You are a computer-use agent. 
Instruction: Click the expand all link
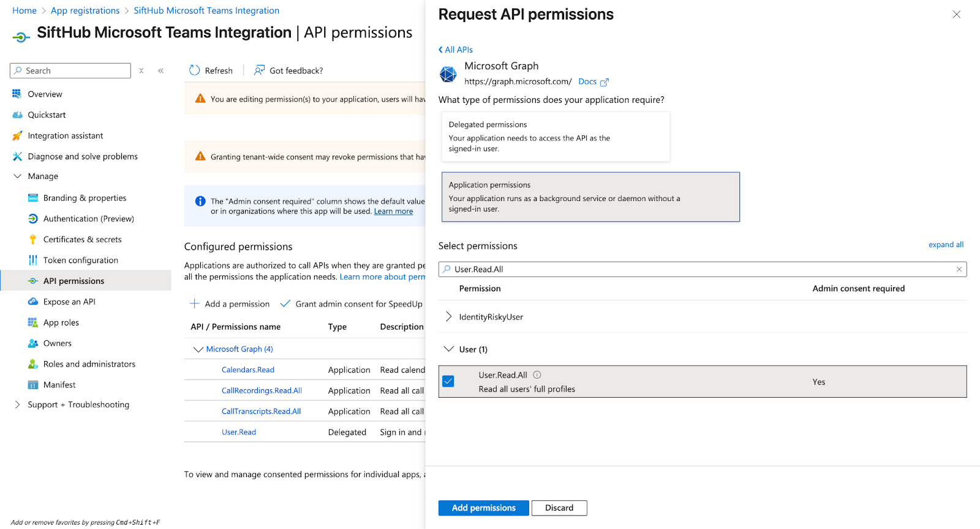pyautogui.click(x=946, y=245)
